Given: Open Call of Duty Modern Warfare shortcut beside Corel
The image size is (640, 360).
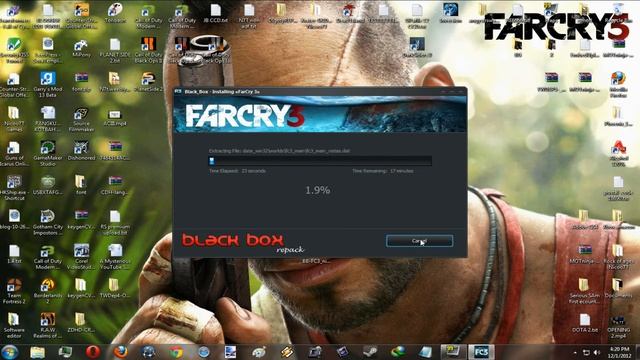Looking at the screenshot, I should [x=48, y=257].
